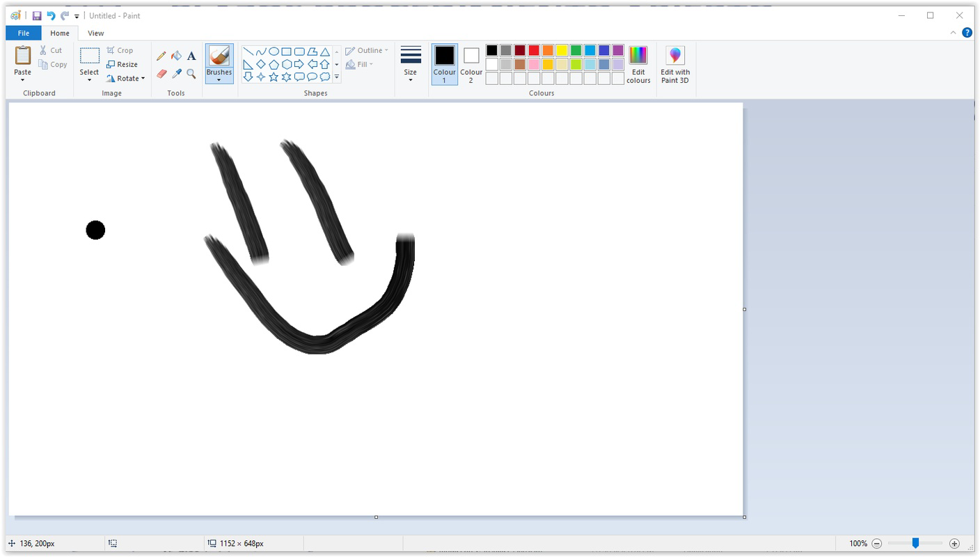The height and width of the screenshot is (557, 980).
Task: Open the Resize dialog
Action: [x=122, y=64]
